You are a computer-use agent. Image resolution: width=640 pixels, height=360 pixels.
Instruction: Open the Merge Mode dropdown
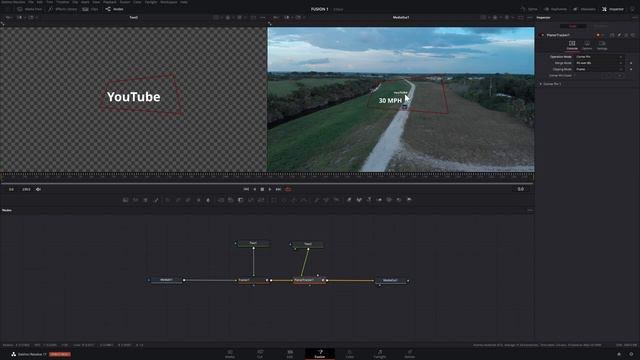tap(599, 63)
